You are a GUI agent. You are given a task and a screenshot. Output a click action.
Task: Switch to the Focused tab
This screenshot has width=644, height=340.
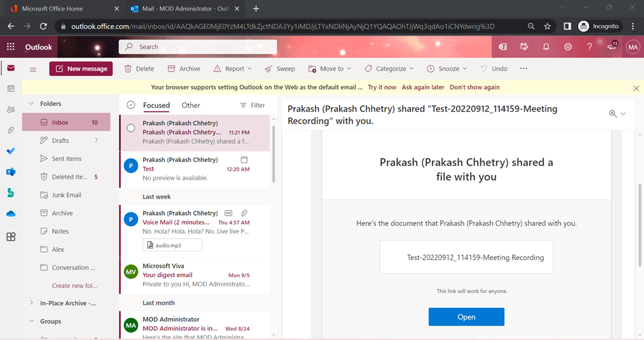point(156,105)
